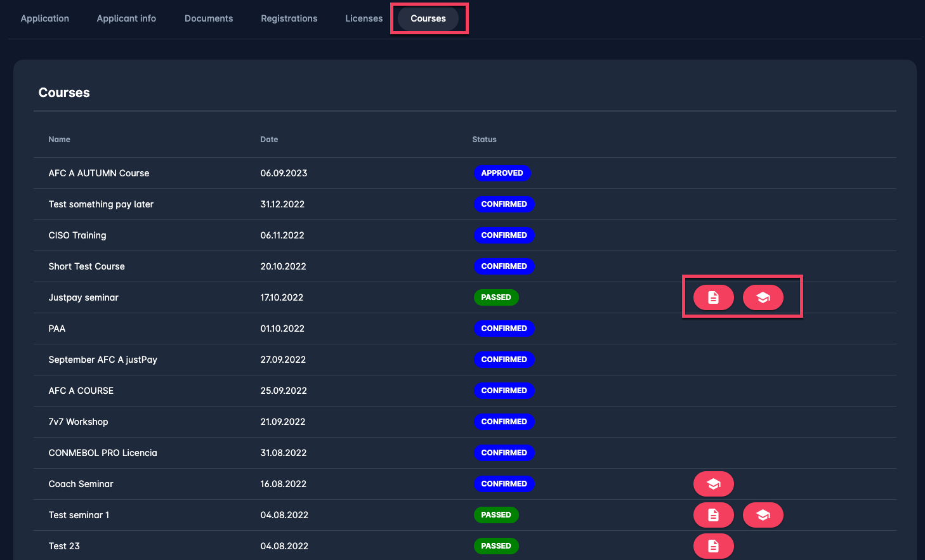Click graduation cap icon for Test seminar 1
The width and height of the screenshot is (925, 560).
pyautogui.click(x=763, y=515)
